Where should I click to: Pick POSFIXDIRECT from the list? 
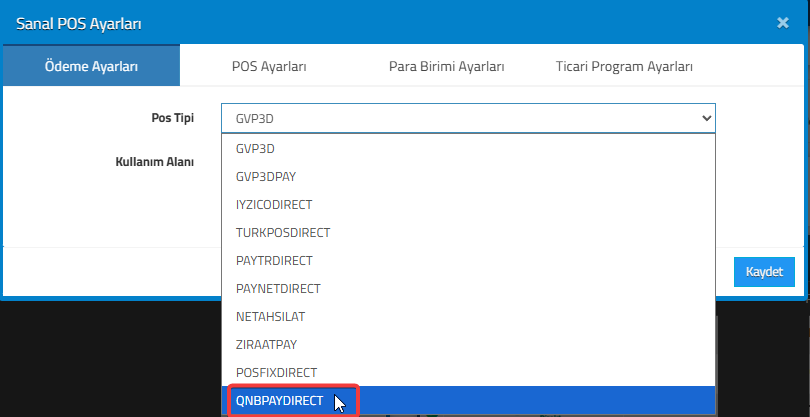click(x=276, y=372)
